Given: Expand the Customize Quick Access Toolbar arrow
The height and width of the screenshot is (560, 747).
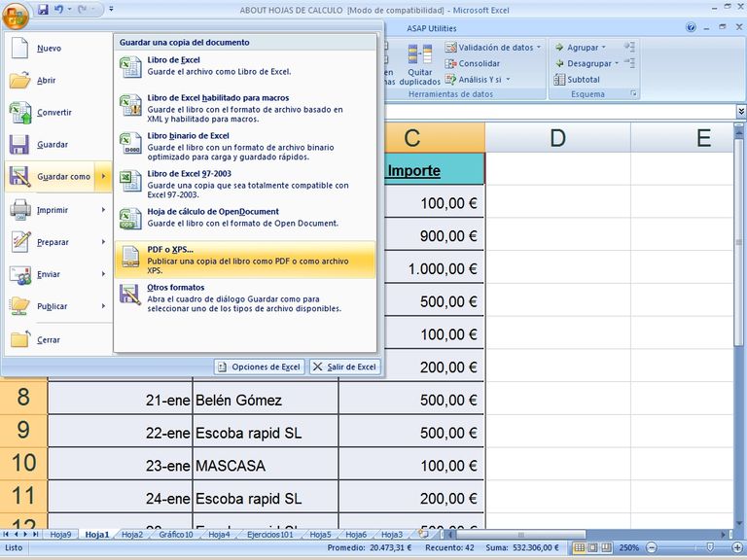Looking at the screenshot, I should pyautogui.click(x=111, y=9).
